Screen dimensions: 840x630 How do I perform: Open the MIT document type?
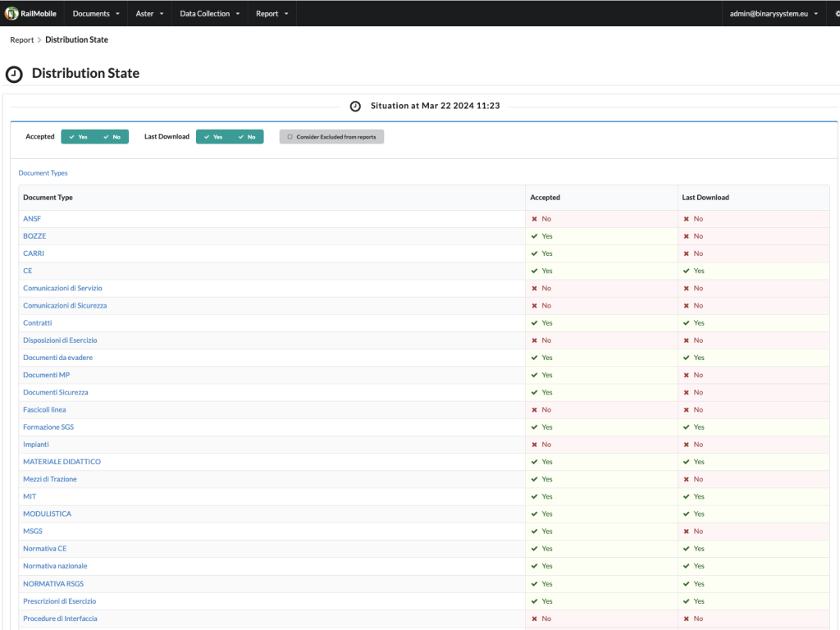point(30,496)
